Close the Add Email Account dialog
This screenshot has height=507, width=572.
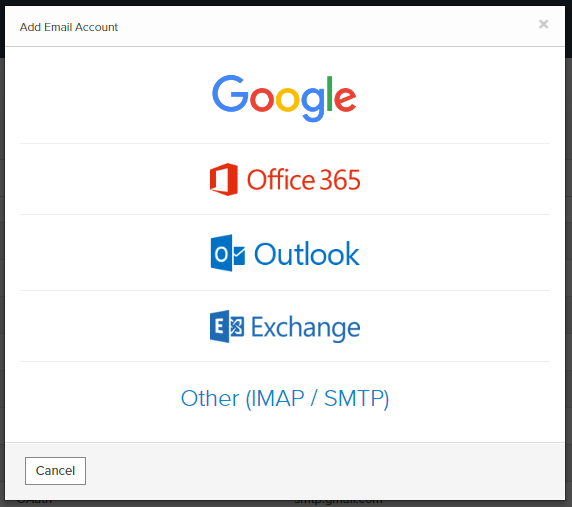[544, 24]
